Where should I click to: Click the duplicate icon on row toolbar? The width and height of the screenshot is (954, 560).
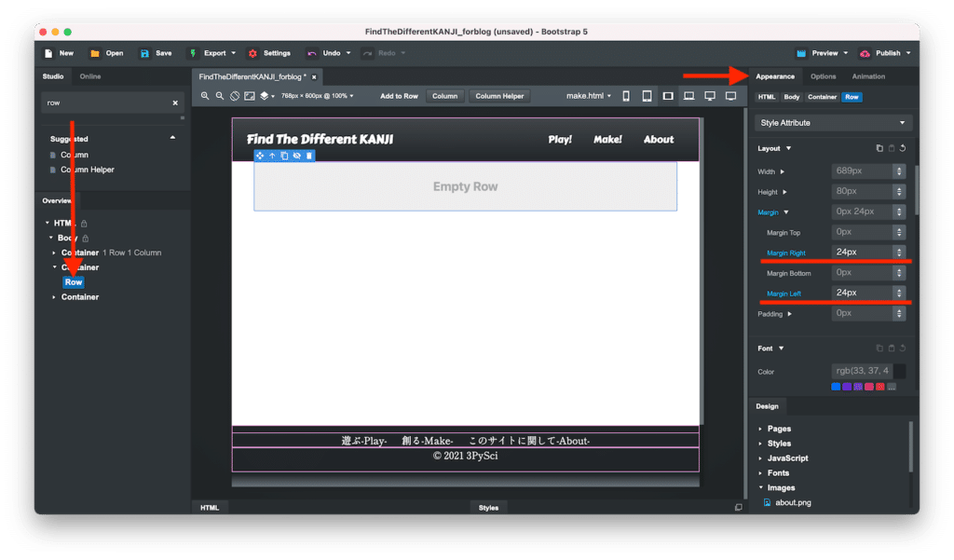[284, 156]
